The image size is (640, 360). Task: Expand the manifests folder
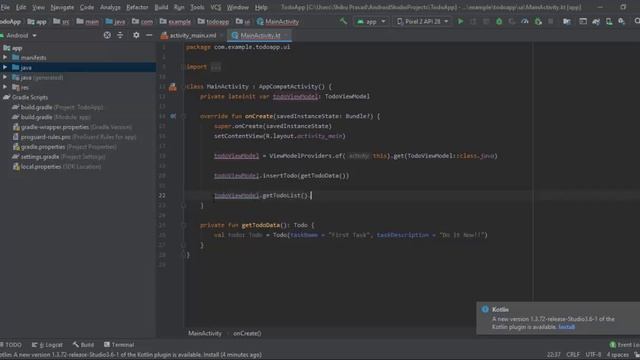[x=5, y=58]
